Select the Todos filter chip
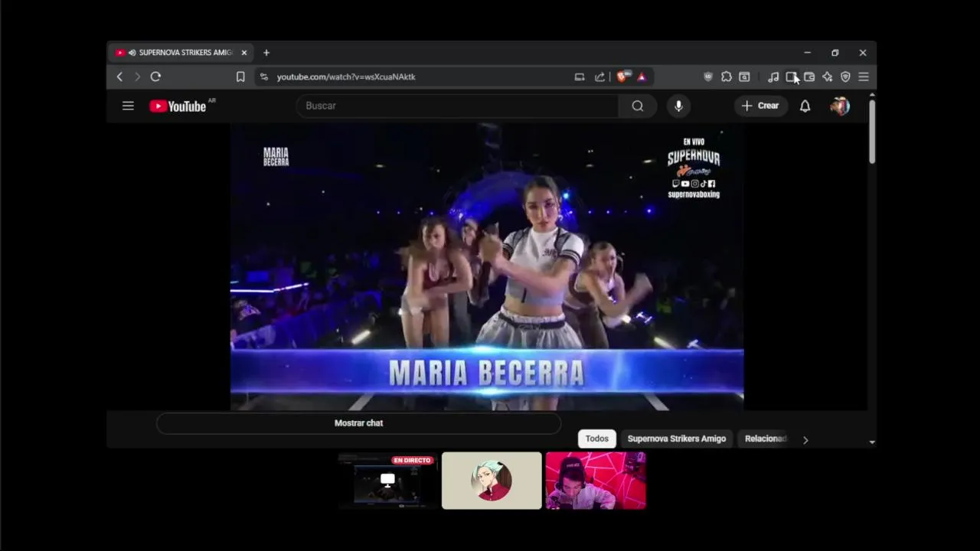The height and width of the screenshot is (551, 980). [x=597, y=439]
